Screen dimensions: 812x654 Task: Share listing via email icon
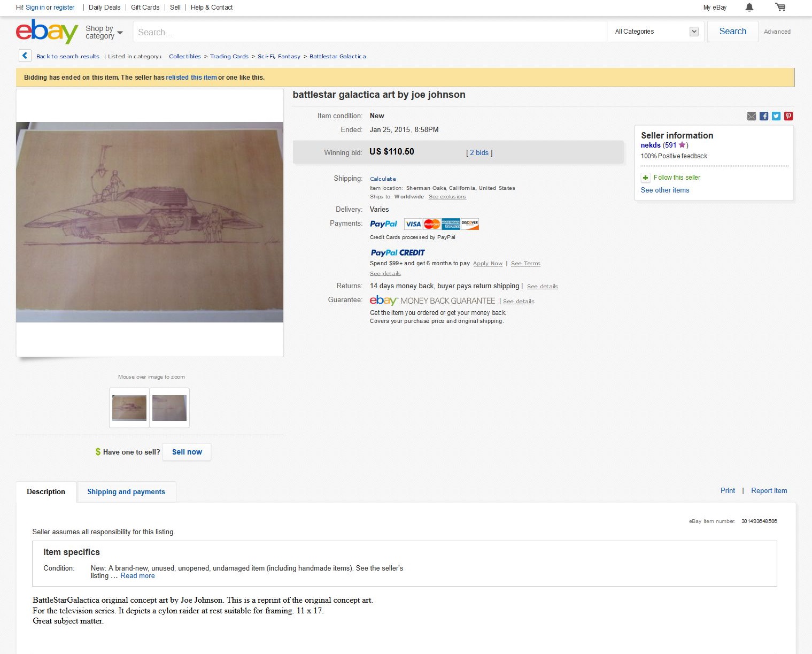(752, 116)
